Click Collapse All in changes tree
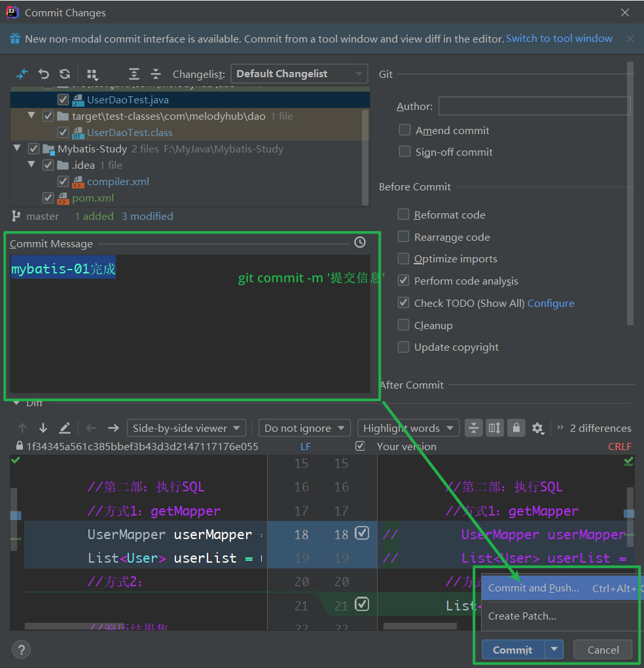Viewport: 644px width, 668px height. coord(155,74)
